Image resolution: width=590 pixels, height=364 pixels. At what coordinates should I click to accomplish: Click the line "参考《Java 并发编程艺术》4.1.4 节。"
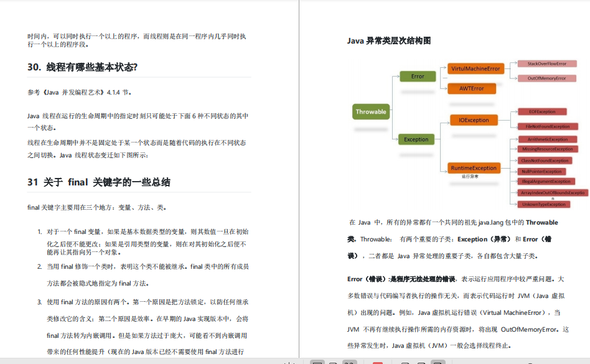tap(80, 92)
